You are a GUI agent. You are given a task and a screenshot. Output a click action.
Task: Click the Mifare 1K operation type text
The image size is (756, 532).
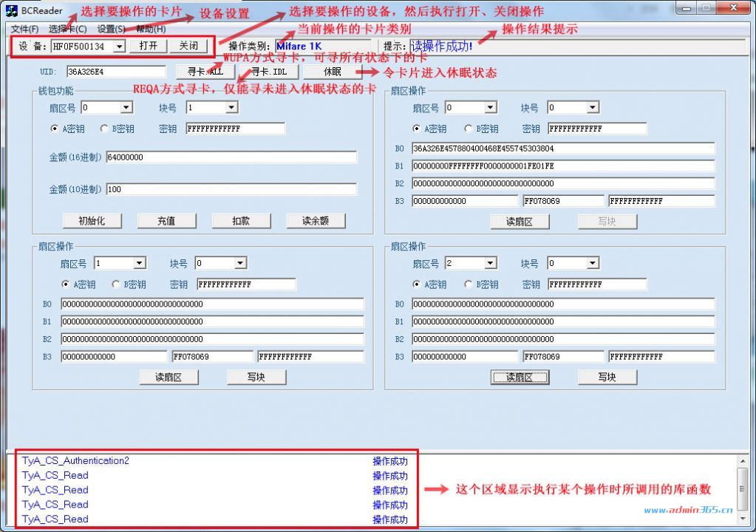click(299, 47)
